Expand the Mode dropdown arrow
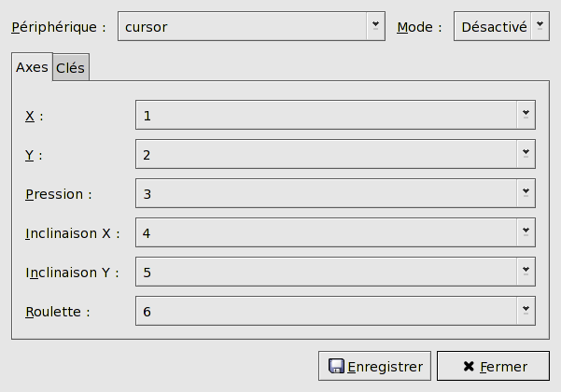The image size is (561, 392). point(540,26)
